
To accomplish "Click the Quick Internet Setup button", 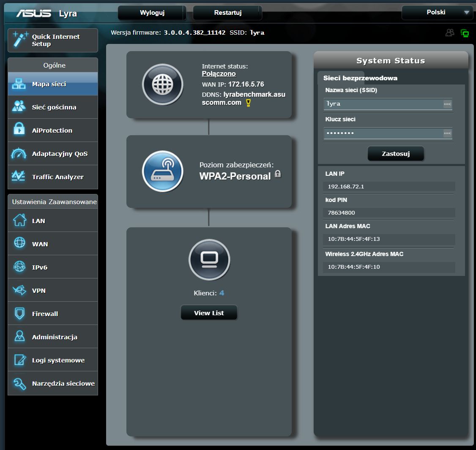I will [53, 40].
